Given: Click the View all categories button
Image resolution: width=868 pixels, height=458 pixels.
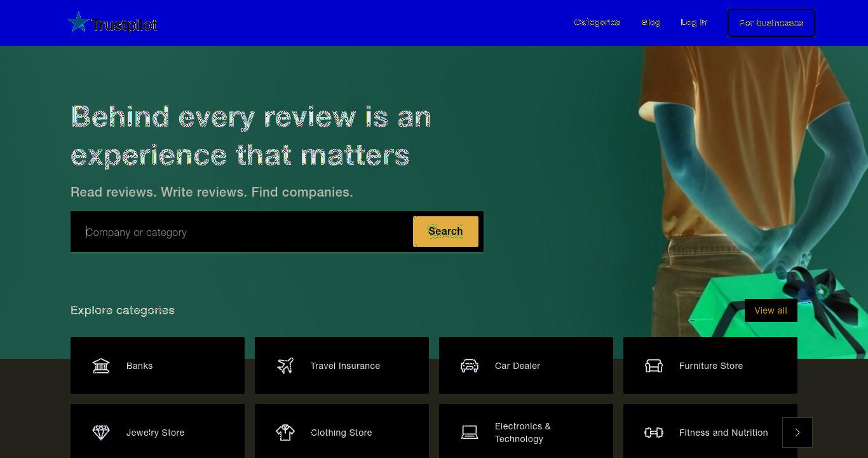Looking at the screenshot, I should coord(771,310).
